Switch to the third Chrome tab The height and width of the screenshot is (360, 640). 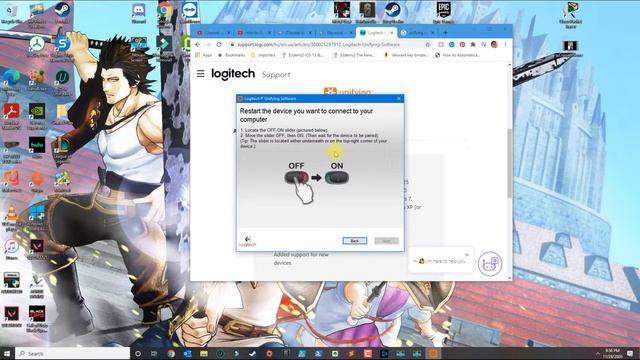click(x=294, y=33)
